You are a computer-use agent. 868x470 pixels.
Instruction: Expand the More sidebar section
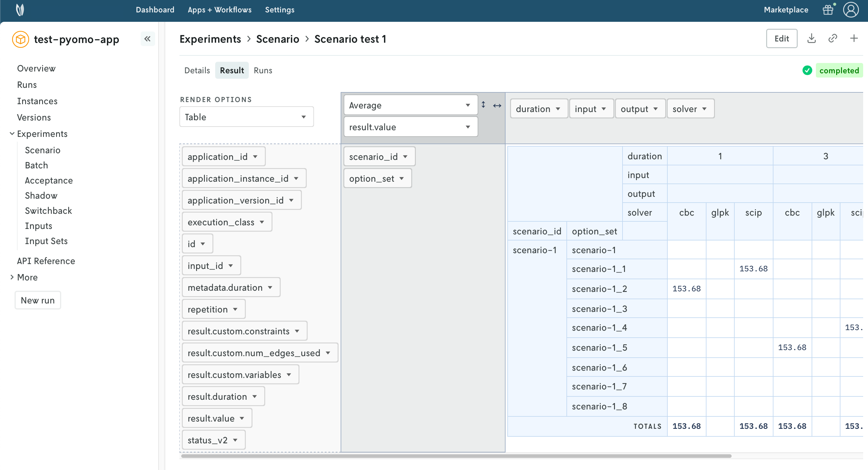point(12,277)
